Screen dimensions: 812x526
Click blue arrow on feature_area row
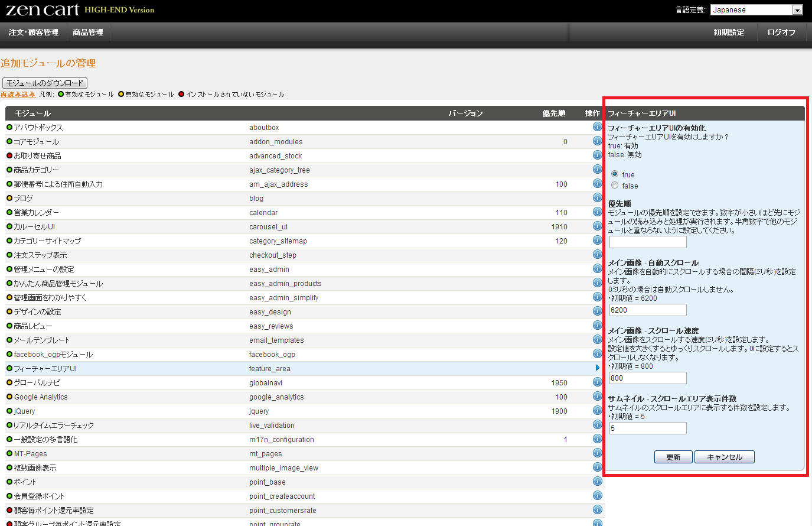(x=597, y=368)
